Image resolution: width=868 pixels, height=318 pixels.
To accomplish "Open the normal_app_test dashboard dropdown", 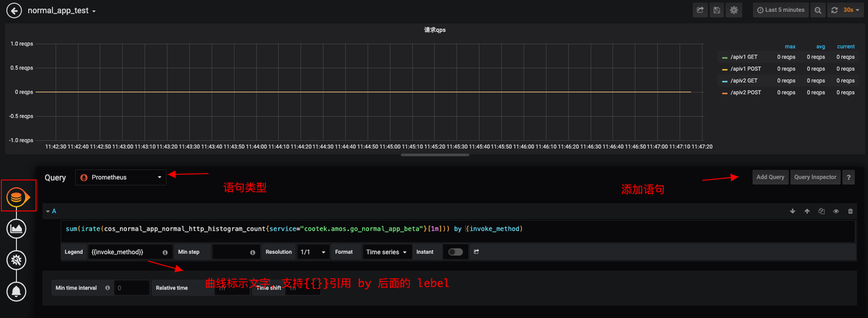I will [62, 11].
